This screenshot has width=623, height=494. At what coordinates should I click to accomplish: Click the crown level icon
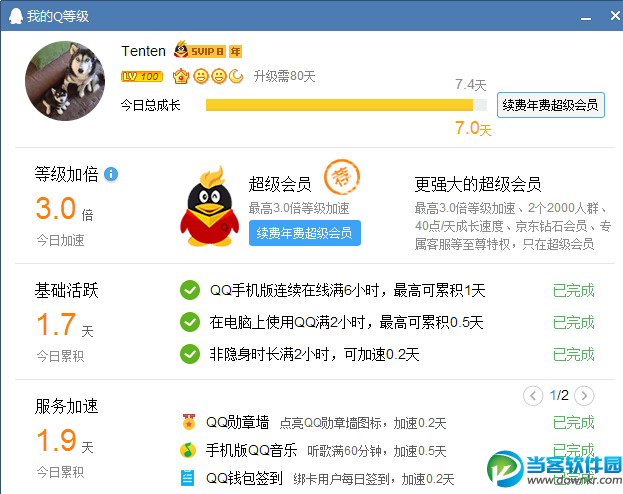tap(181, 76)
